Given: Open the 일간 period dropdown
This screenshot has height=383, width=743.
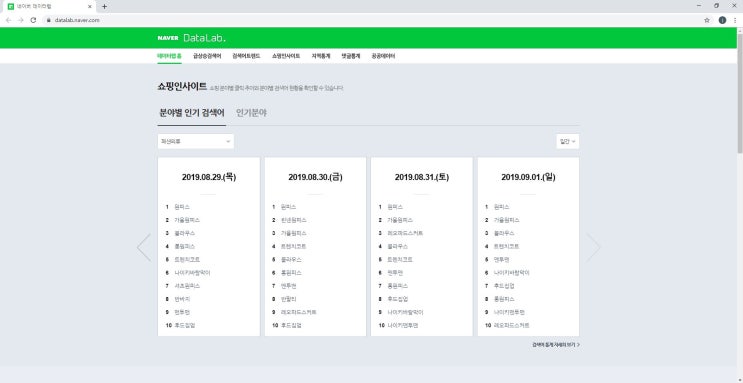Looking at the screenshot, I should click(x=567, y=141).
